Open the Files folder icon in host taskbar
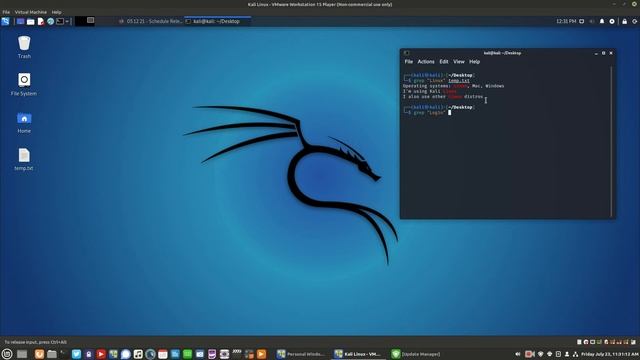The width and height of the screenshot is (640, 360). pos(51,354)
